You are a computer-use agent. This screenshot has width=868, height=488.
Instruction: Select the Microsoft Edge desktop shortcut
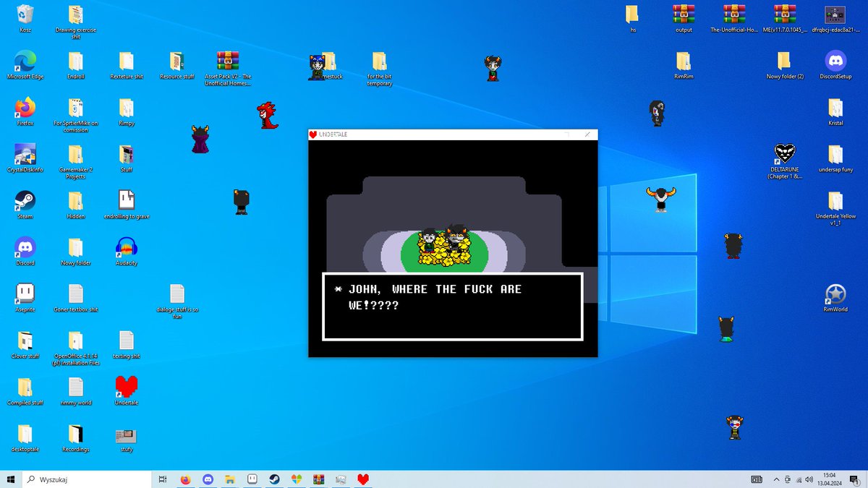click(25, 65)
